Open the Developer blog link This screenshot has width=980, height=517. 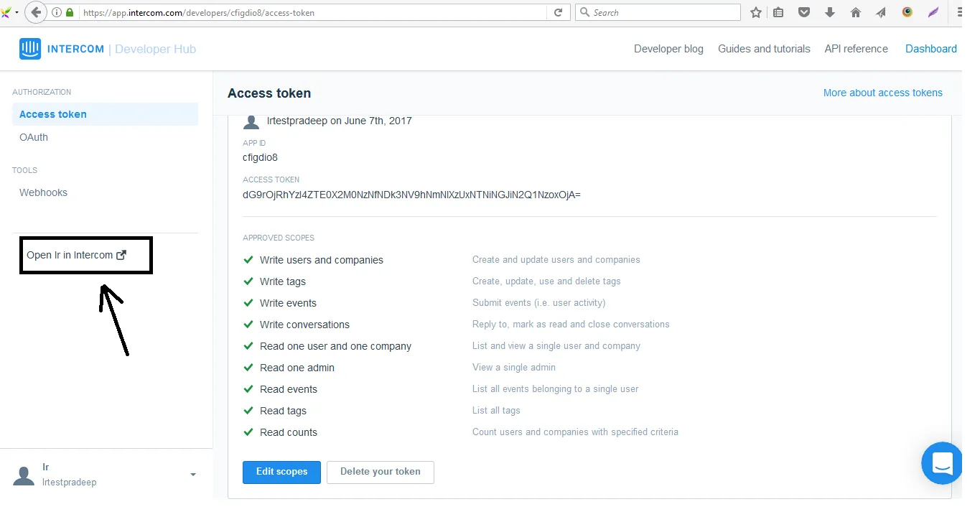point(668,49)
